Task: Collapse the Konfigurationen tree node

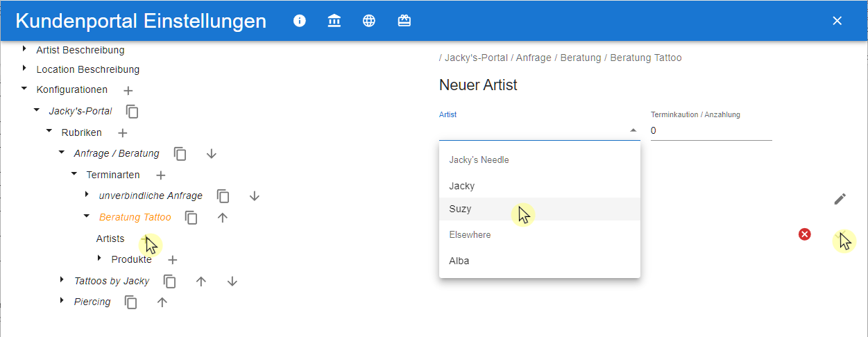Action: [24, 89]
